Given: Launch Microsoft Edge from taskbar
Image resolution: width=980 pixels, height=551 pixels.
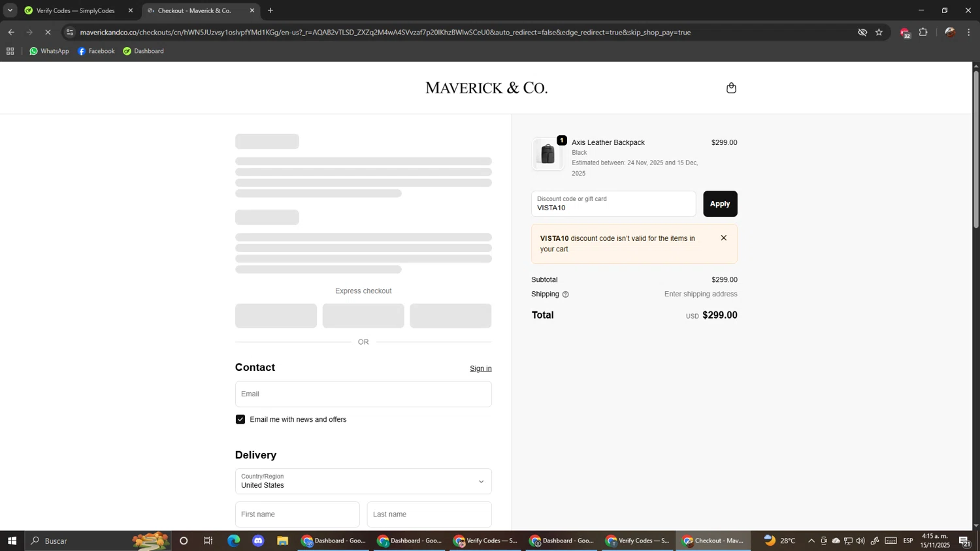Looking at the screenshot, I should point(233,541).
